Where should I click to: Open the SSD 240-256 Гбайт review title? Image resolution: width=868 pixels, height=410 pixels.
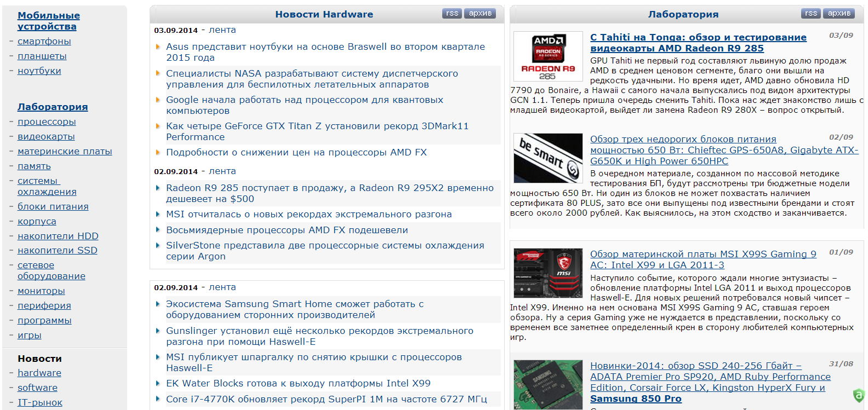(x=711, y=382)
